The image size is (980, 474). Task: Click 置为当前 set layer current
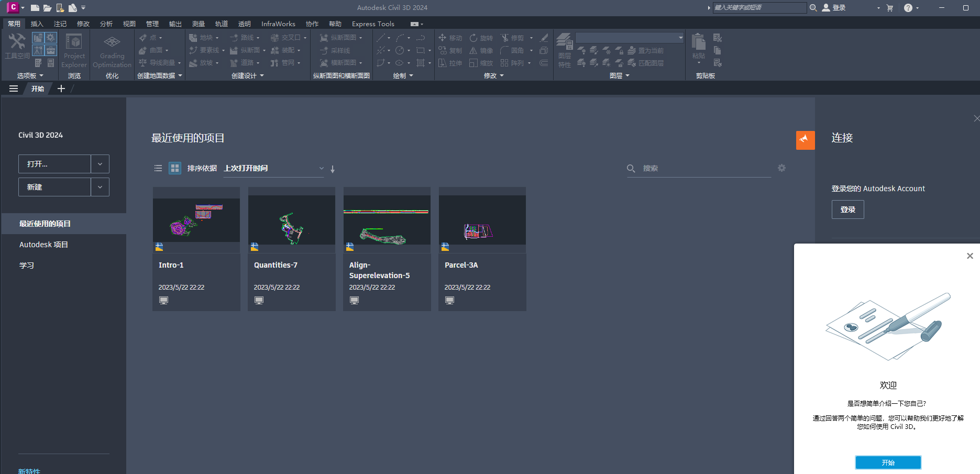[645, 50]
